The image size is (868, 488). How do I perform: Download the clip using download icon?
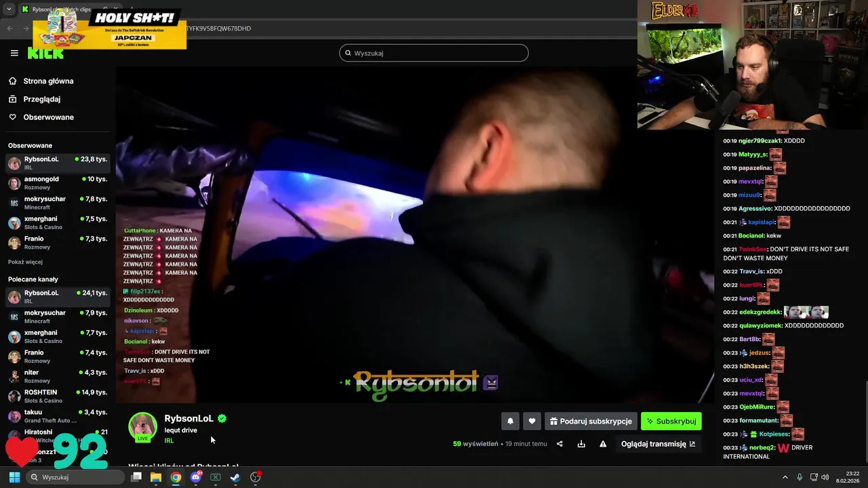tap(581, 444)
